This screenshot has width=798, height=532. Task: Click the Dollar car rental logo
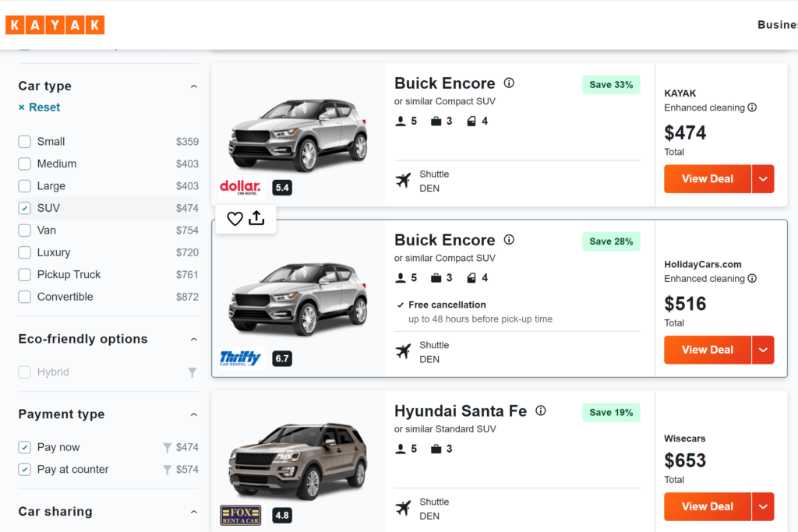(x=240, y=187)
